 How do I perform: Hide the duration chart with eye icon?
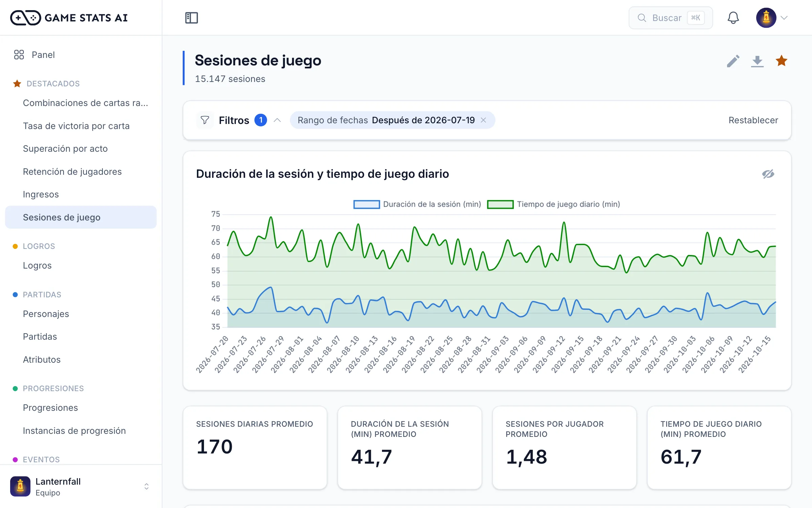pos(768,174)
